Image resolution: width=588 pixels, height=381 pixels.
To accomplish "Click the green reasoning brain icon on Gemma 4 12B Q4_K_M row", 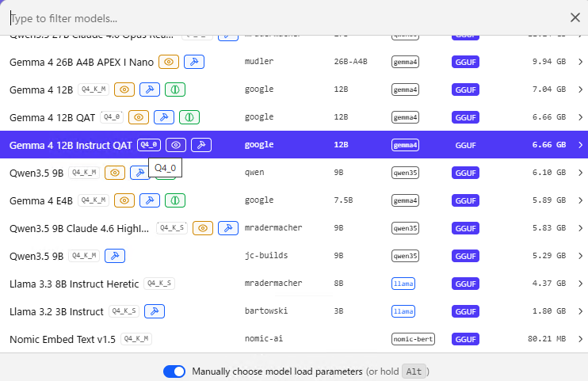I will tap(175, 90).
